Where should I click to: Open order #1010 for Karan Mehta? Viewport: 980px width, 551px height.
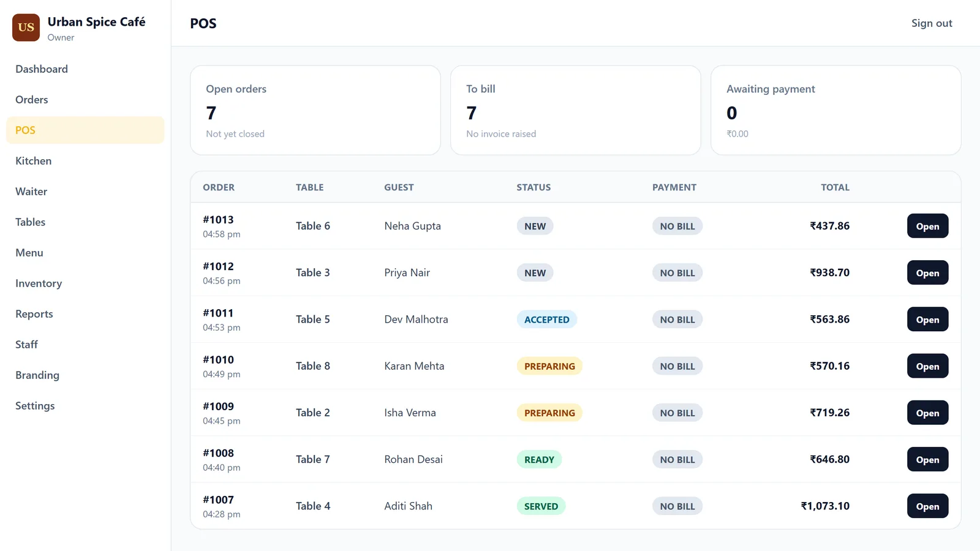(927, 366)
